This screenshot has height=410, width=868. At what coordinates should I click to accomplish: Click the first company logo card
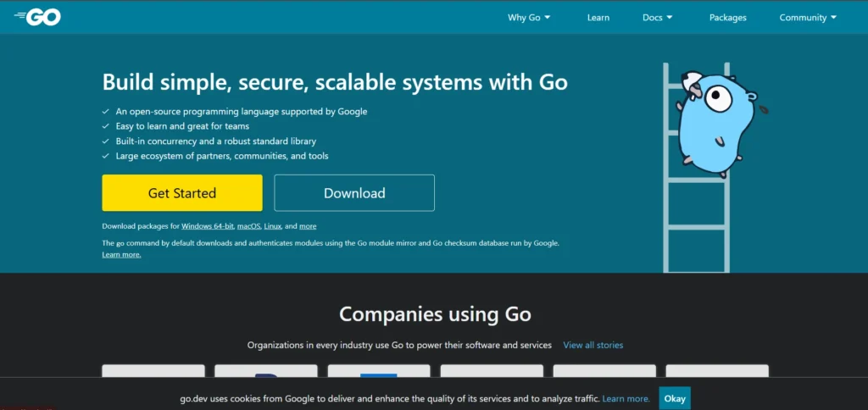tap(153, 371)
